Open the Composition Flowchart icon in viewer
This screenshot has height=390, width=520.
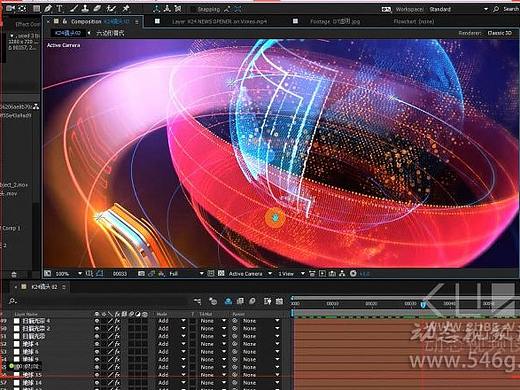[342, 274]
